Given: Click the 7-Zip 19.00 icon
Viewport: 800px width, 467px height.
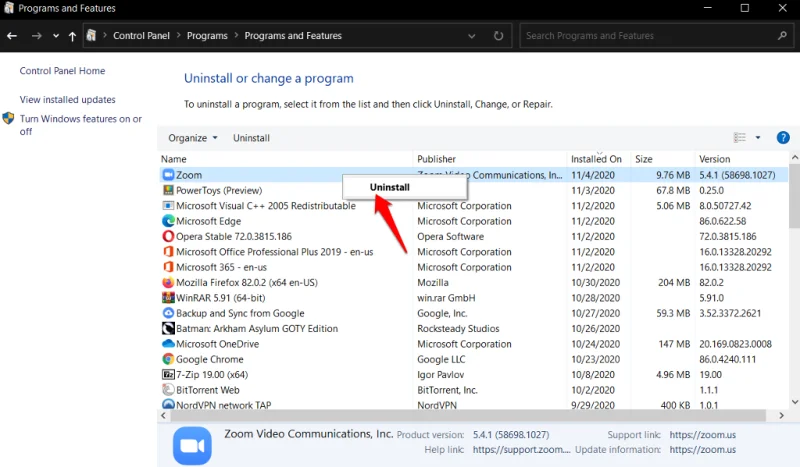Looking at the screenshot, I should pos(168,374).
